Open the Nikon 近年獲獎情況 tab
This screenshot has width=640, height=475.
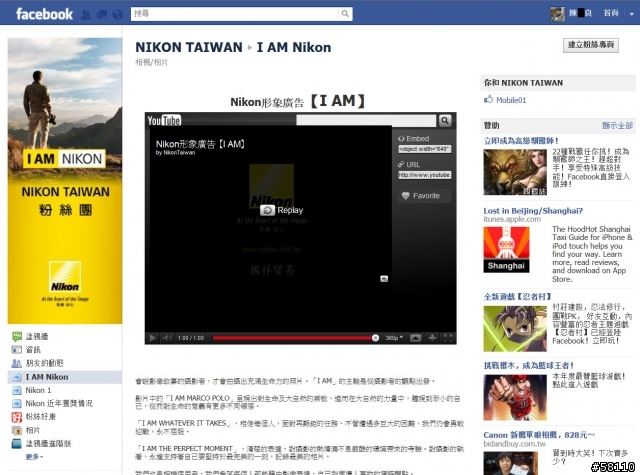59,404
